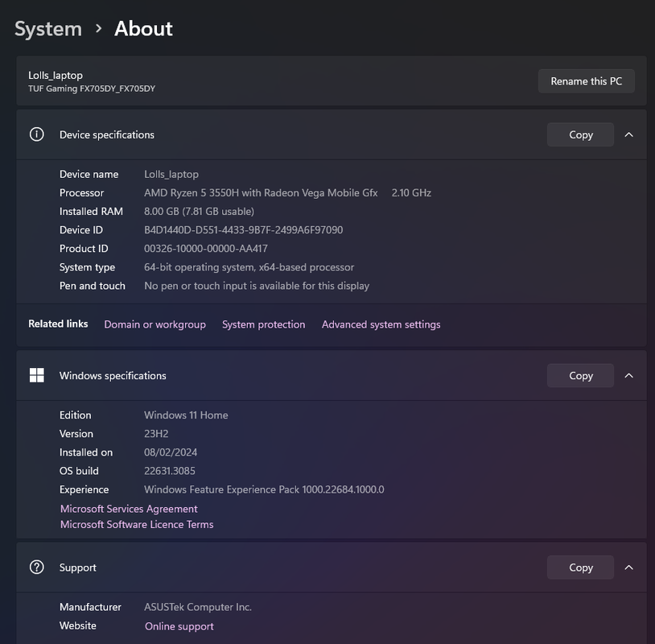Click the Windows specifications header title
This screenshot has height=644, width=655.
click(113, 375)
